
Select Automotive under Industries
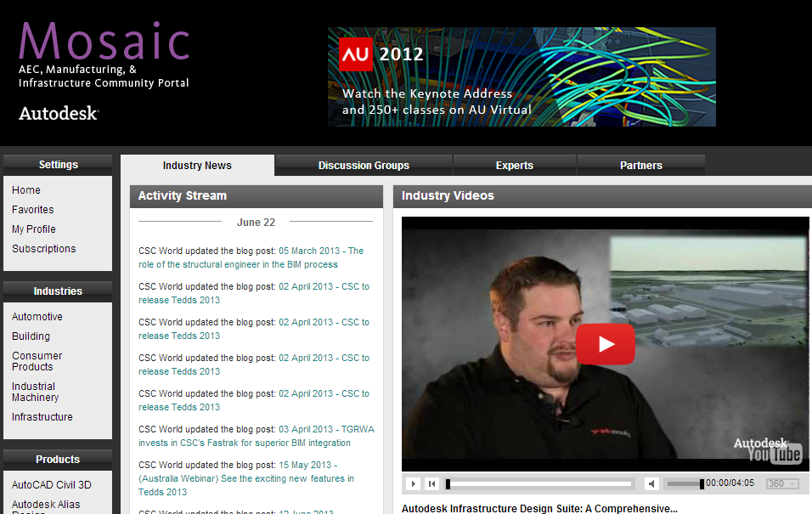(x=37, y=317)
